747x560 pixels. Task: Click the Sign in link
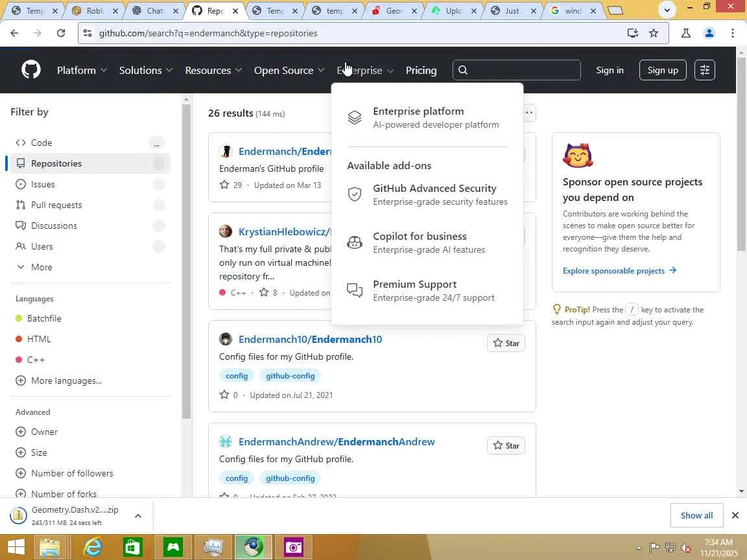(610, 70)
